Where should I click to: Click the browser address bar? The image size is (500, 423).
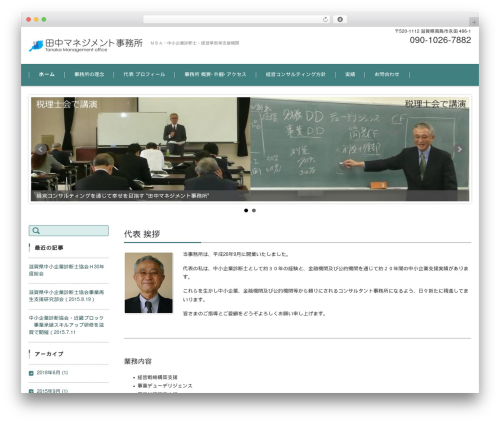click(x=237, y=20)
